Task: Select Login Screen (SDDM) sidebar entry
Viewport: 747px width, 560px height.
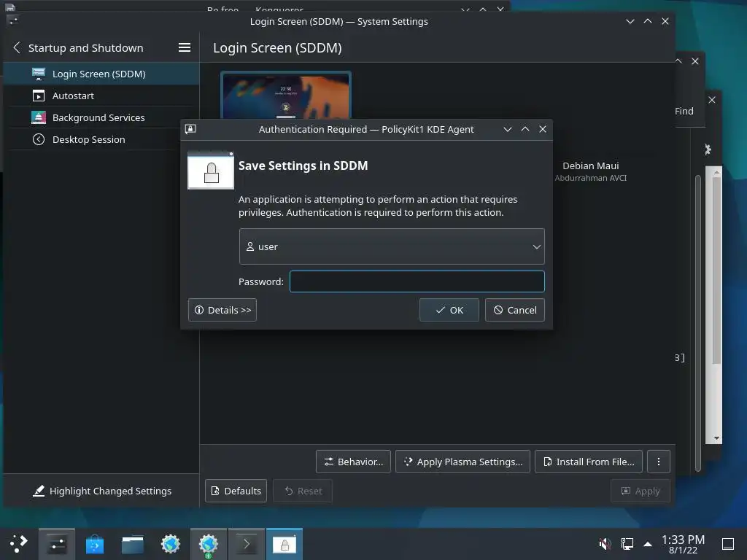Action: 101,74
